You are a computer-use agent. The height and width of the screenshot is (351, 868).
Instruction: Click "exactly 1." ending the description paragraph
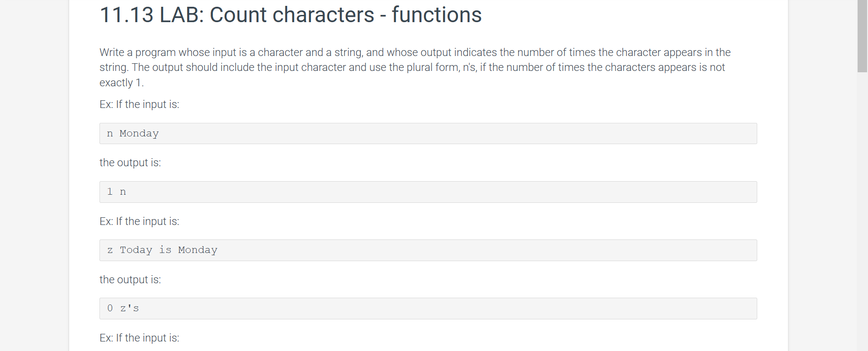pos(122,83)
